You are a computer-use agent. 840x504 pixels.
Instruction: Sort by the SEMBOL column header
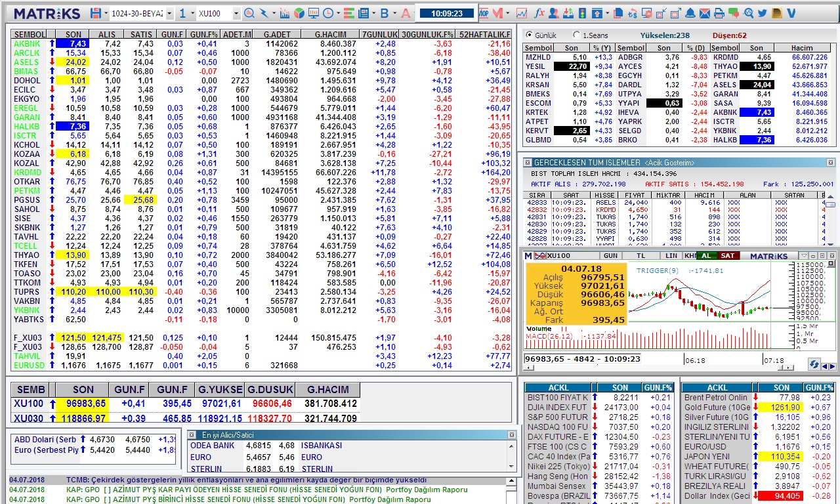[30, 34]
